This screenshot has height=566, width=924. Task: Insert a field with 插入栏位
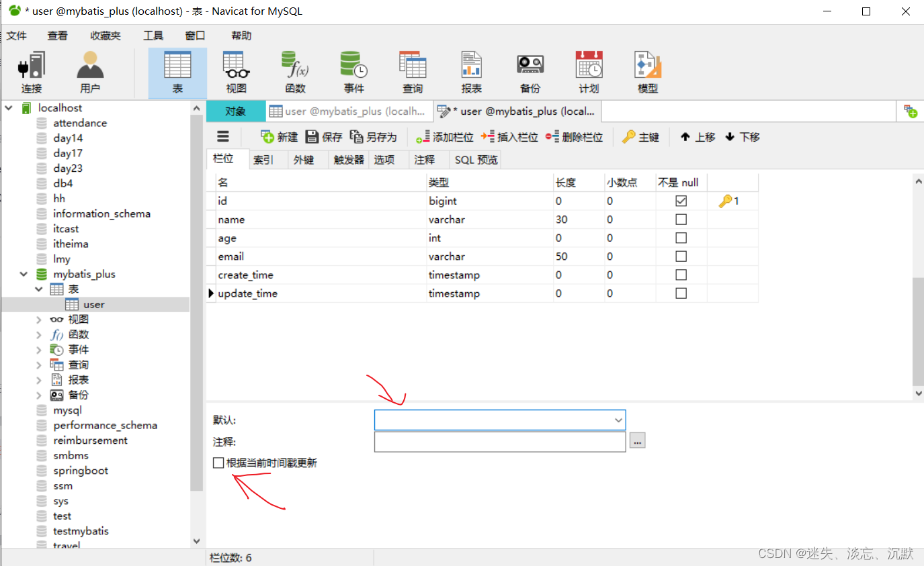pos(509,137)
